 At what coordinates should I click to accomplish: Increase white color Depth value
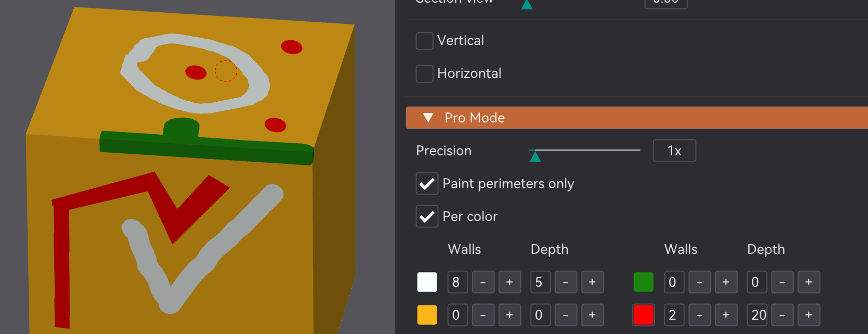593,282
